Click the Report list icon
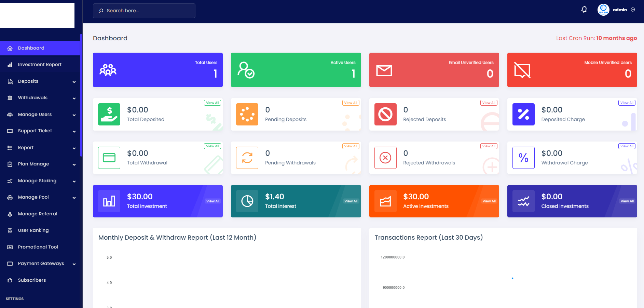The height and width of the screenshot is (308, 644). tap(10, 148)
